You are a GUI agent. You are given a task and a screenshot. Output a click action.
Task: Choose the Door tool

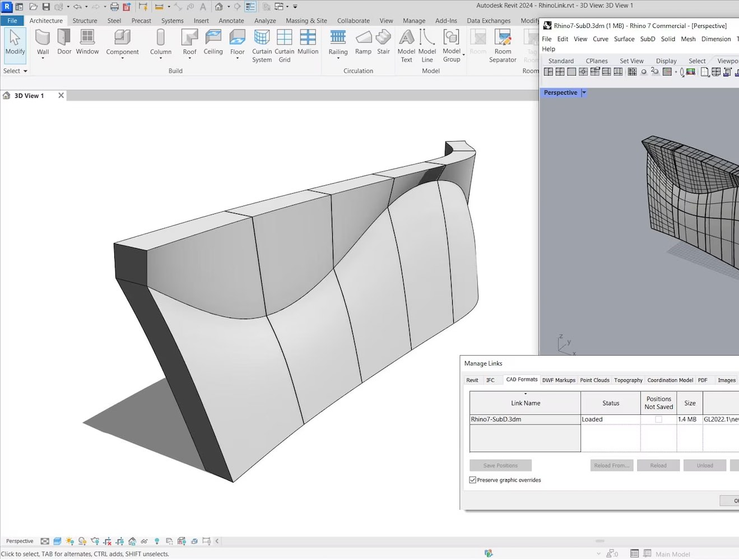[64, 43]
